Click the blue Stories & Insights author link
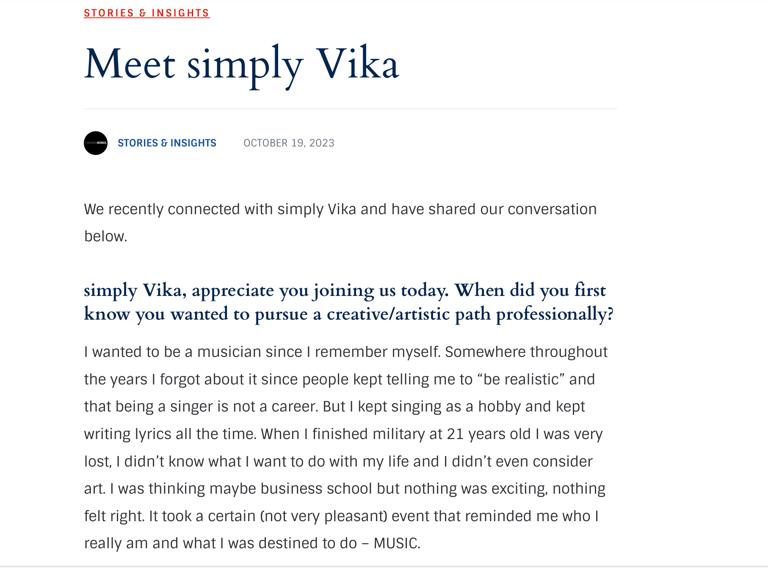Screen dimensions: 768x569 (167, 143)
